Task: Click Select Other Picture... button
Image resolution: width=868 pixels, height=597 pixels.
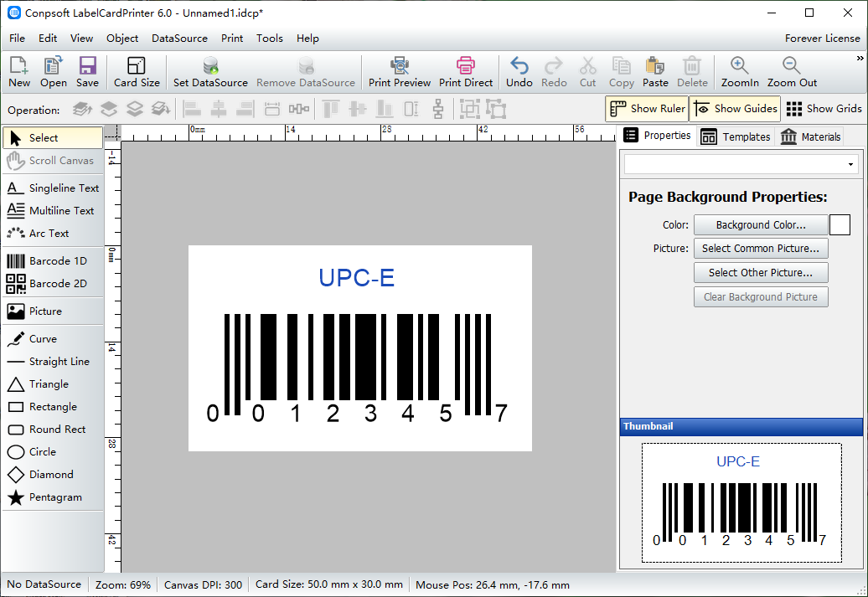Action: pyautogui.click(x=761, y=273)
